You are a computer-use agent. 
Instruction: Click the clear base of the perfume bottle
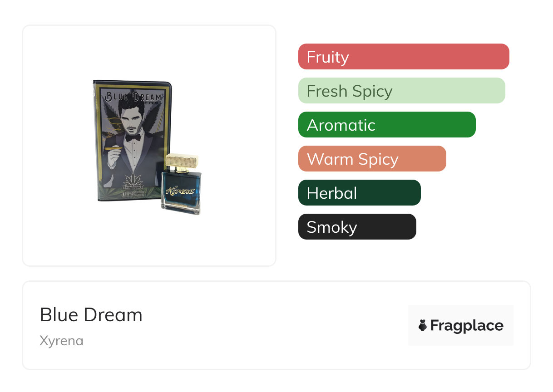point(181,209)
